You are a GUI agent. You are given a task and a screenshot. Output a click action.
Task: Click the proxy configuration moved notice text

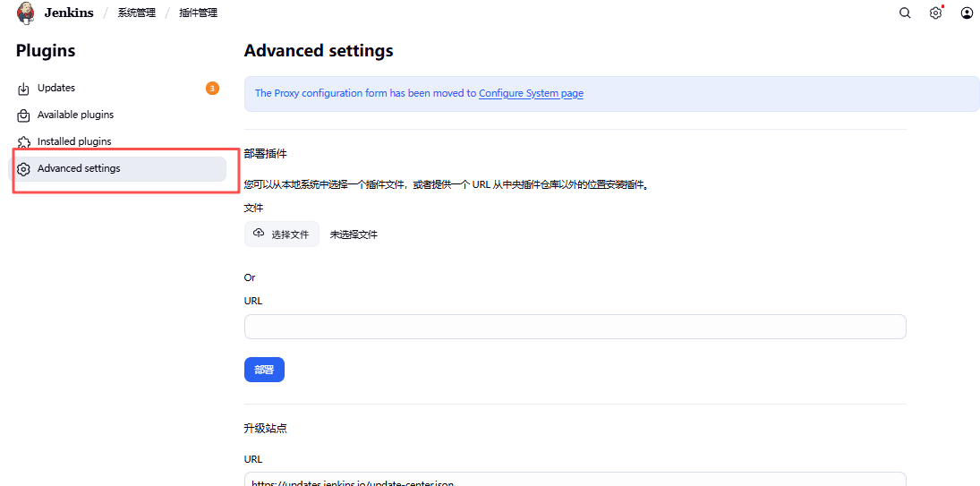click(420, 93)
